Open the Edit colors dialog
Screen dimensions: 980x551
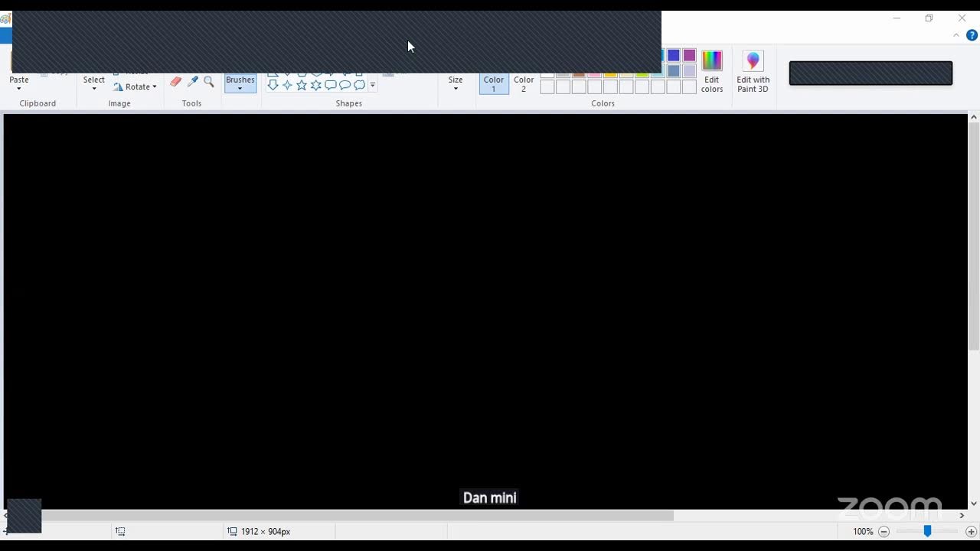point(712,72)
